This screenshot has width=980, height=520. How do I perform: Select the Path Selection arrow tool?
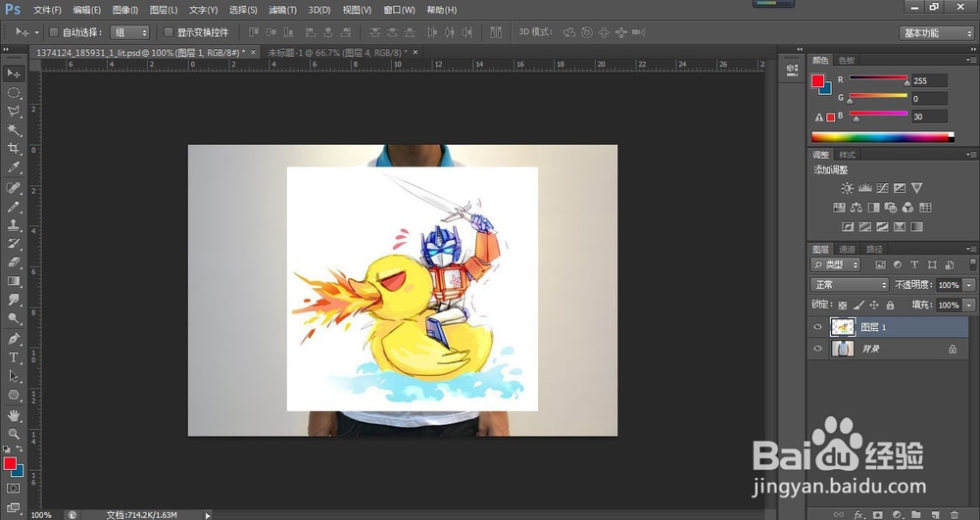coord(13,376)
